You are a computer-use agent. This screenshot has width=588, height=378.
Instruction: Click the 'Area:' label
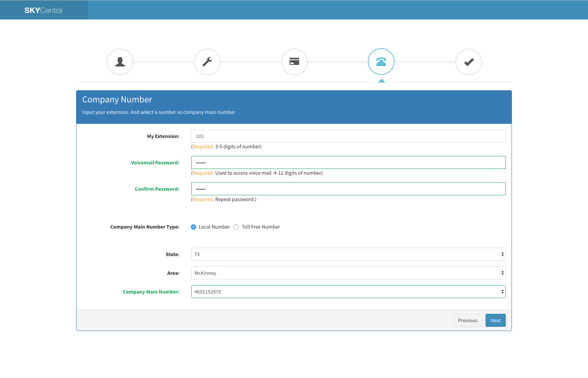[x=173, y=273]
